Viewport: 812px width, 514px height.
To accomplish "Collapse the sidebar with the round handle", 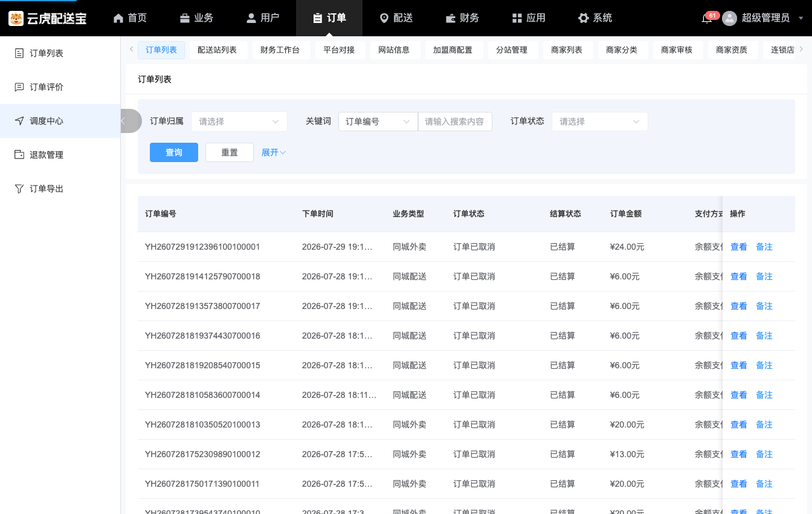I will pos(130,121).
